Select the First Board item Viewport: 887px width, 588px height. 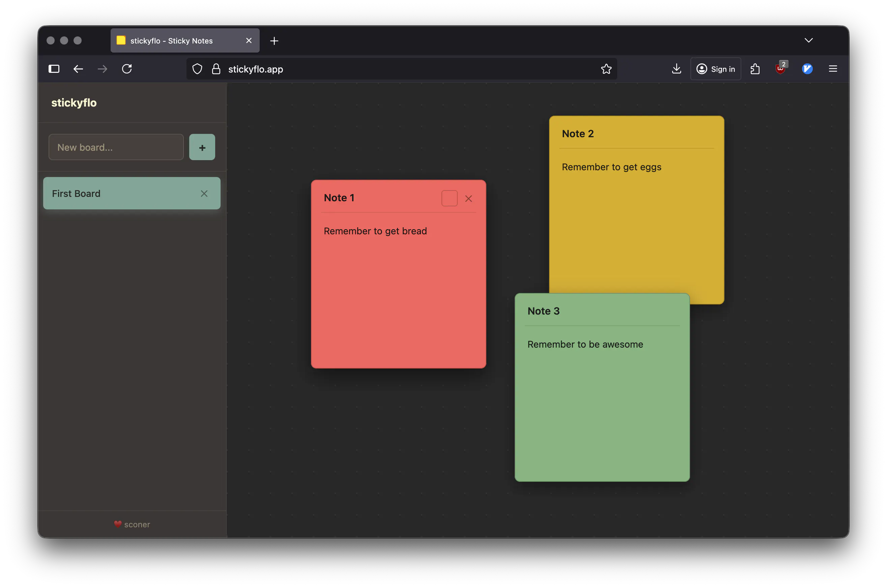[x=132, y=193]
